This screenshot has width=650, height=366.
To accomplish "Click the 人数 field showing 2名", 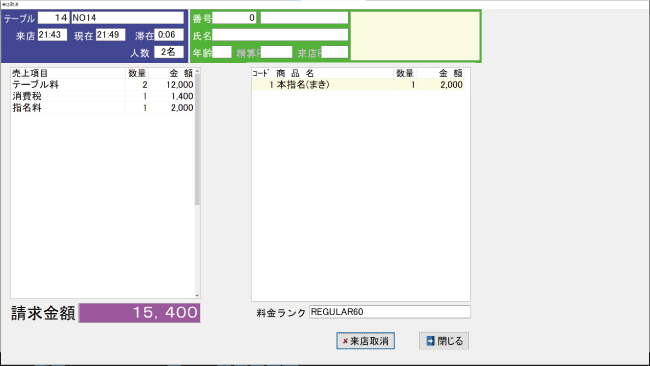I will (169, 52).
